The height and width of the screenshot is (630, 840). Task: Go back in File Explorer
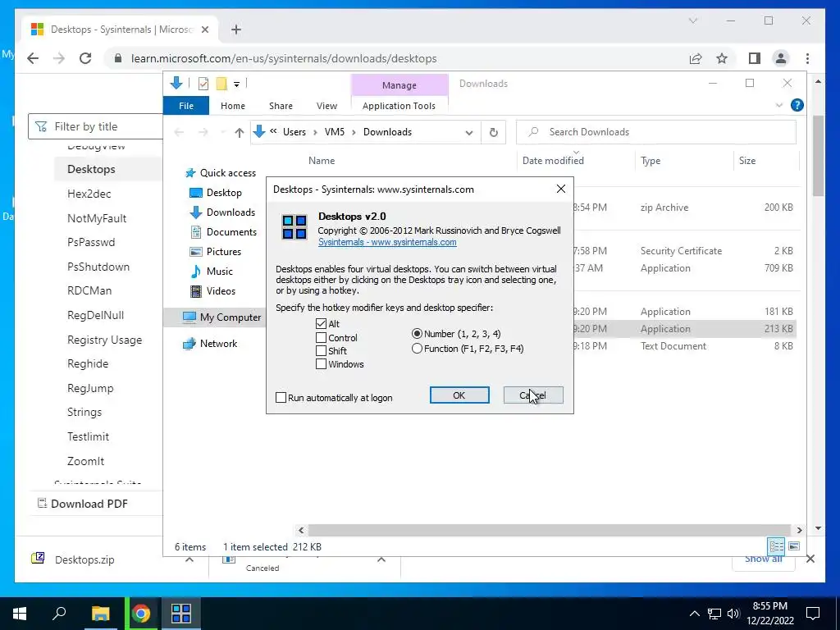point(179,132)
